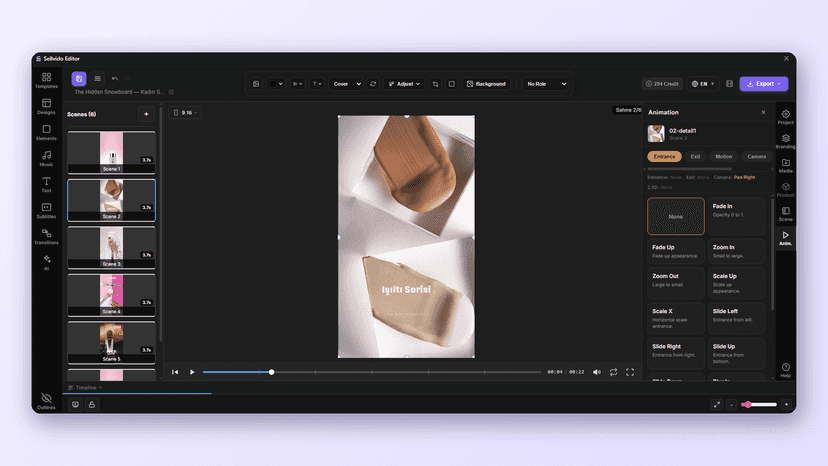
Task: Click the refresh rotate icon in toolbar
Action: pyautogui.click(x=373, y=84)
